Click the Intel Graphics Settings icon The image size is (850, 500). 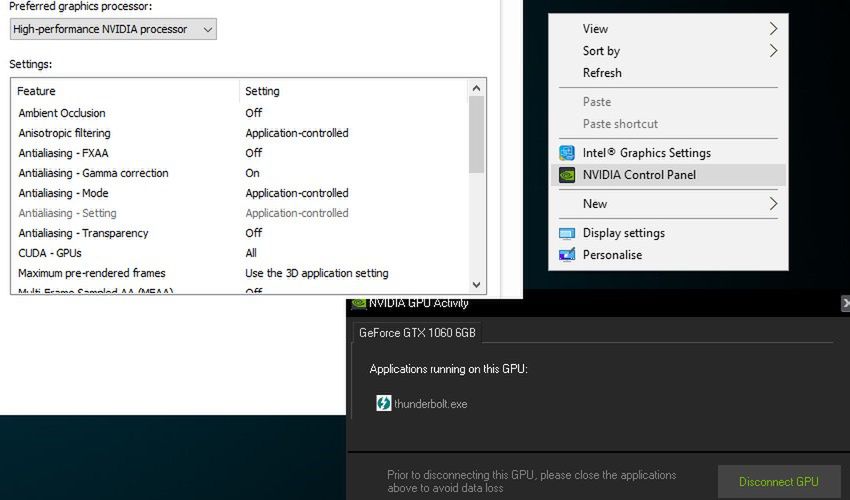(566, 153)
